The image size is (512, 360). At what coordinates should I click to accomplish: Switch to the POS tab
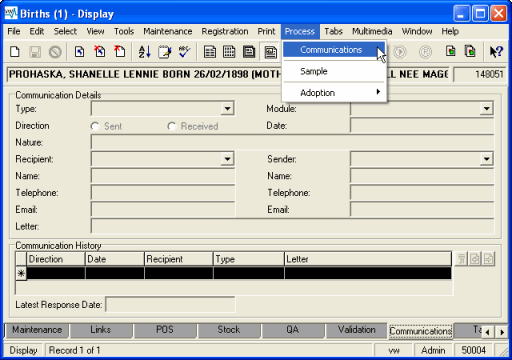[x=165, y=330]
